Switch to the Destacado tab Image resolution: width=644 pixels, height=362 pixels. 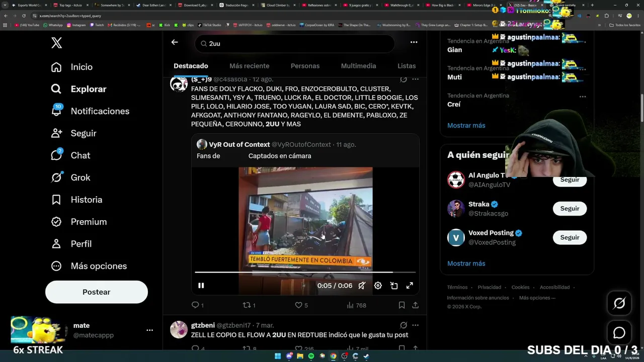coord(191,66)
